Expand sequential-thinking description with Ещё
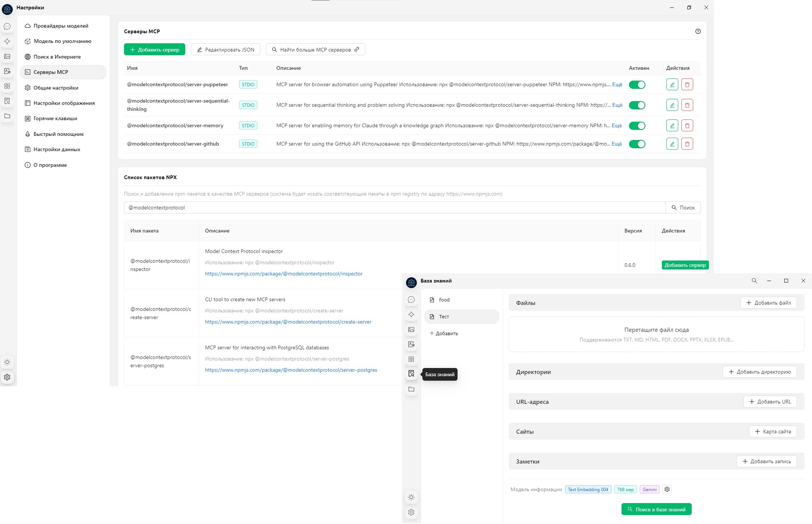This screenshot has width=812, height=524. click(x=617, y=105)
